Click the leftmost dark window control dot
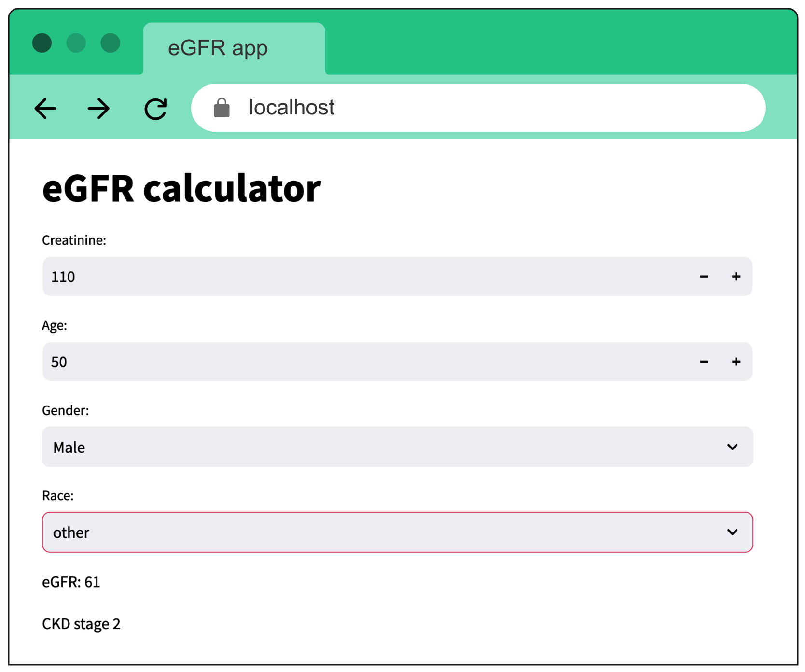This screenshot has height=672, width=805. point(42,43)
